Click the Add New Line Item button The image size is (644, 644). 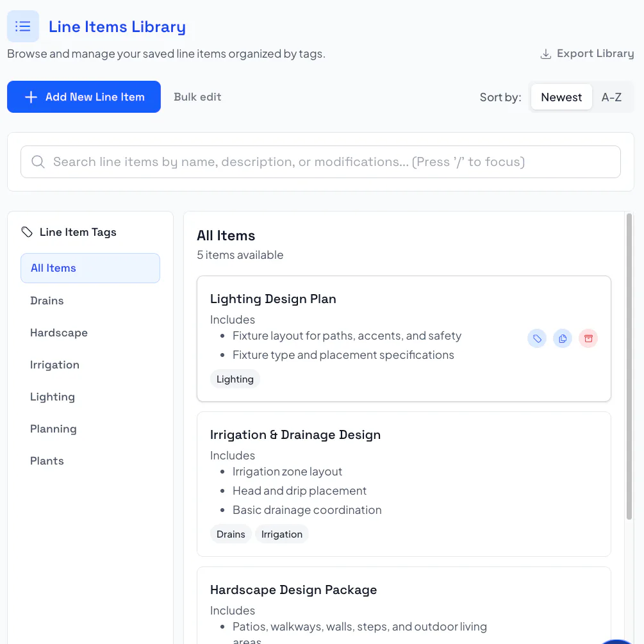[84, 97]
